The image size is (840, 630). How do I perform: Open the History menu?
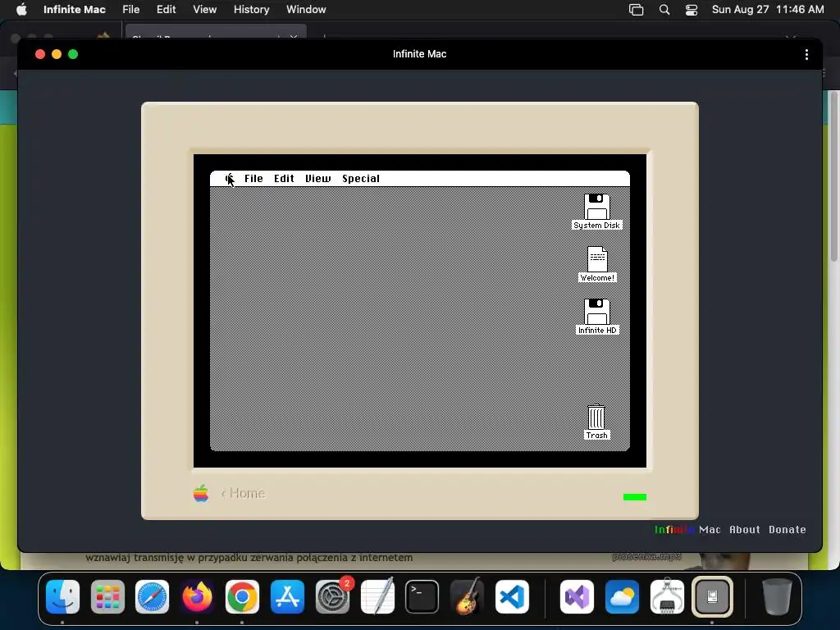[251, 10]
